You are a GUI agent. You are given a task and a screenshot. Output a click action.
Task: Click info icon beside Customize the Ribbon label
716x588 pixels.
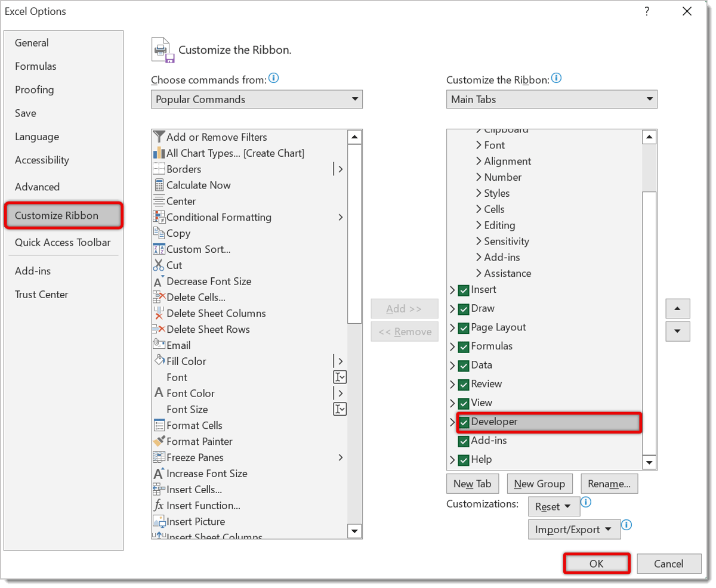(x=556, y=78)
